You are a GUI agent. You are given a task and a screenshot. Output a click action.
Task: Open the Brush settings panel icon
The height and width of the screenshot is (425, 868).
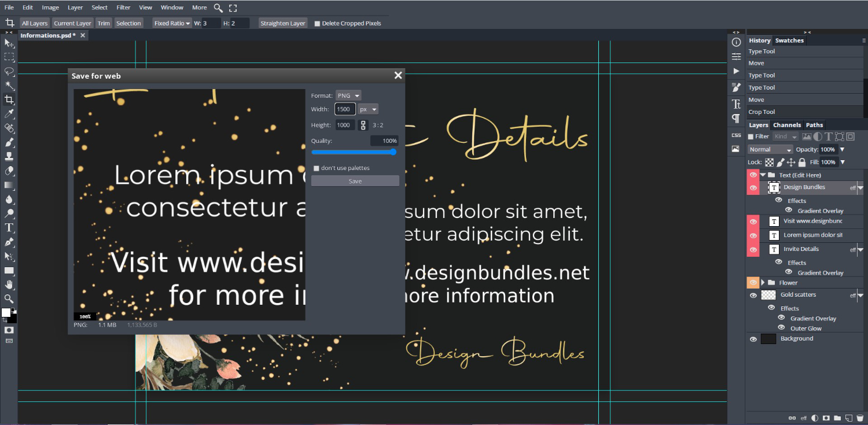coord(736,87)
